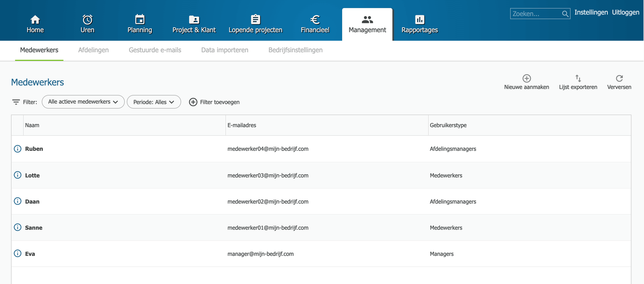This screenshot has width=644, height=284.
Task: Open the info icon for Eva
Action: pos(18,253)
